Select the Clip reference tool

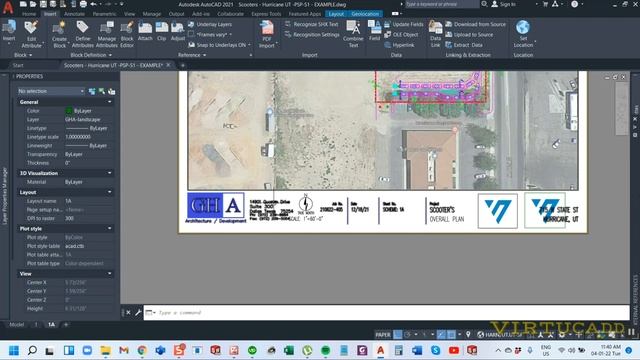tap(162, 31)
